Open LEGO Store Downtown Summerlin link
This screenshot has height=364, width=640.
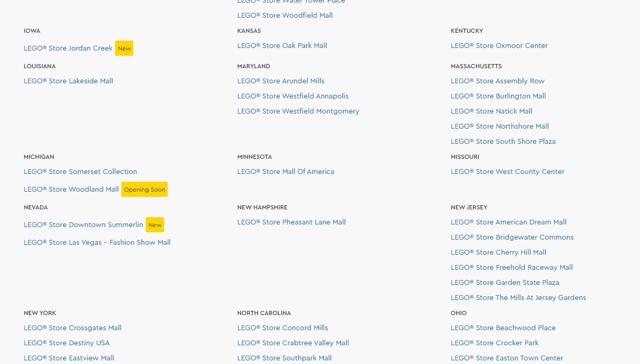point(83,224)
